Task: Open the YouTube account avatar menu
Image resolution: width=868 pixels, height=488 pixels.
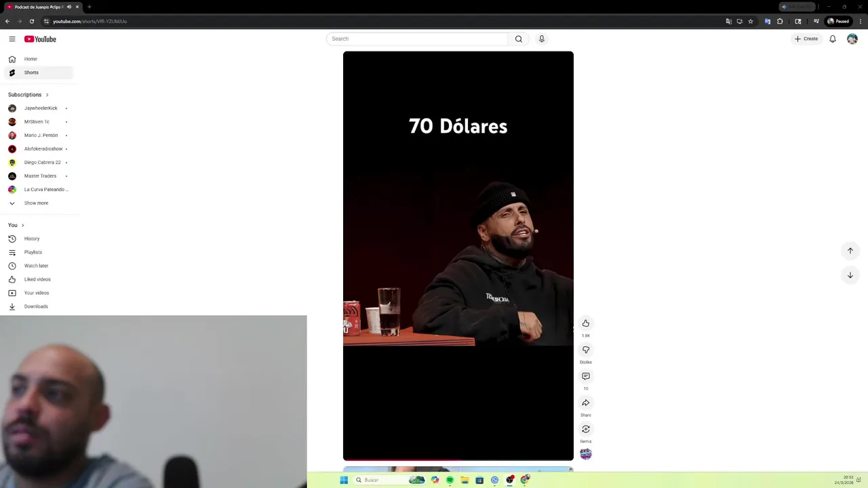Action: click(852, 39)
